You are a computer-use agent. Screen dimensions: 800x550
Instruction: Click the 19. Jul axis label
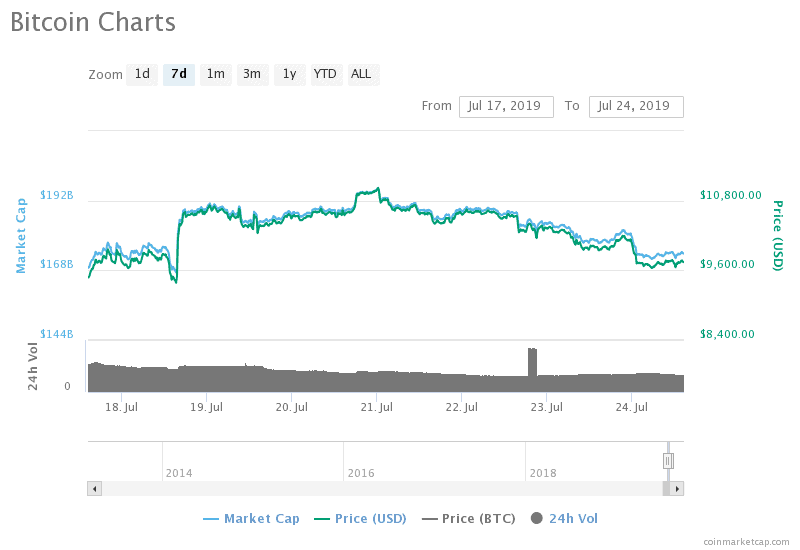(x=207, y=407)
